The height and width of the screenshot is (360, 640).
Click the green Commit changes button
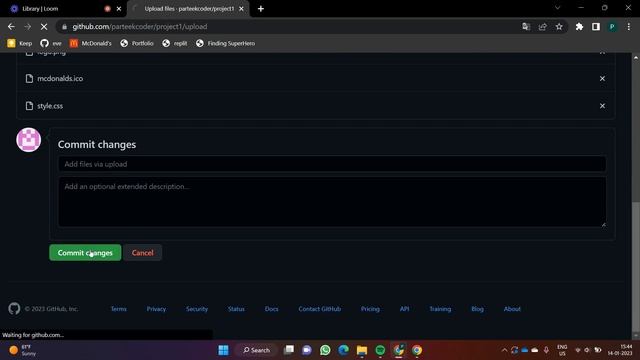[85, 253]
